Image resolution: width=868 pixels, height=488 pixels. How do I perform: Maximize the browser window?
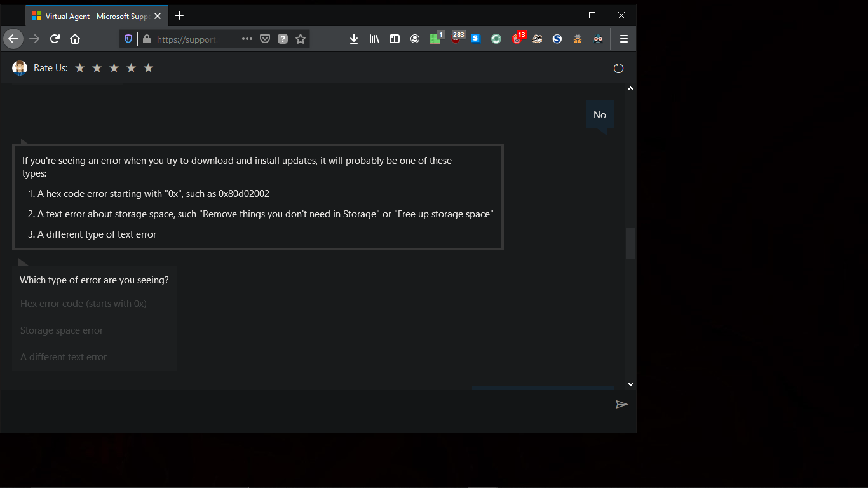coord(592,15)
